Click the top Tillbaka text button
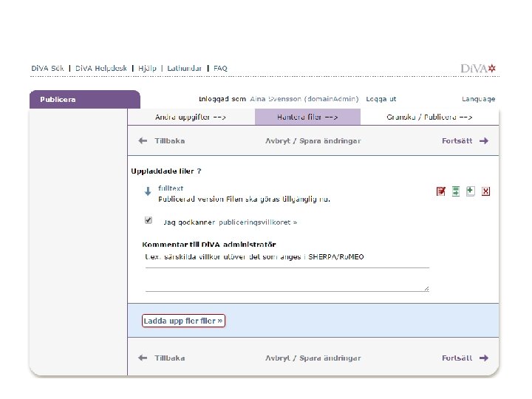This screenshot has width=532, height=399. (170, 140)
